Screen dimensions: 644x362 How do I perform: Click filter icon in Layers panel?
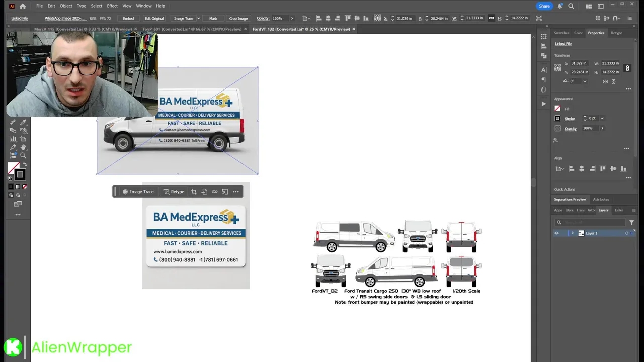631,222
